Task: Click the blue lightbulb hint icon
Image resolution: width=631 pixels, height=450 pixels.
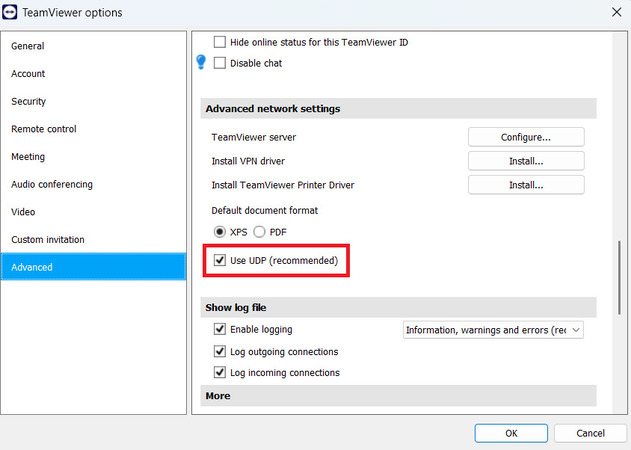Action: 201,62
